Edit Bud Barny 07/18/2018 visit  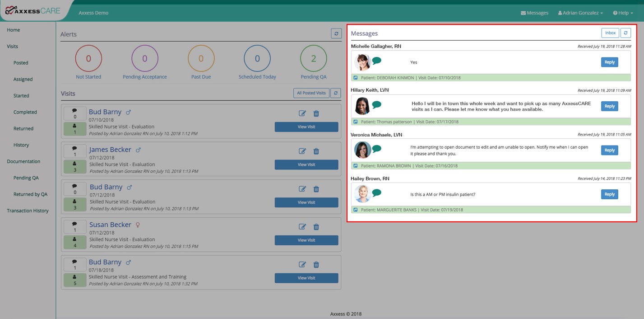pyautogui.click(x=302, y=265)
